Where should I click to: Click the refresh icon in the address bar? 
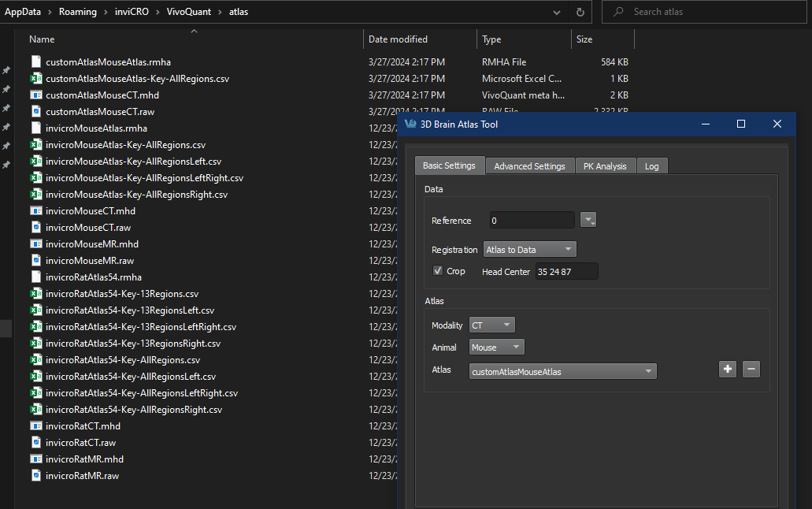coord(580,12)
